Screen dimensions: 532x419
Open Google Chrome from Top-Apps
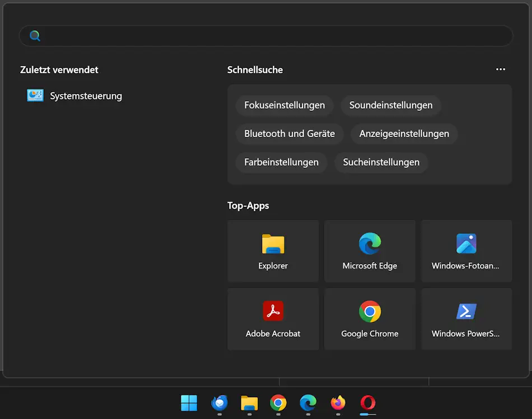[x=370, y=319]
